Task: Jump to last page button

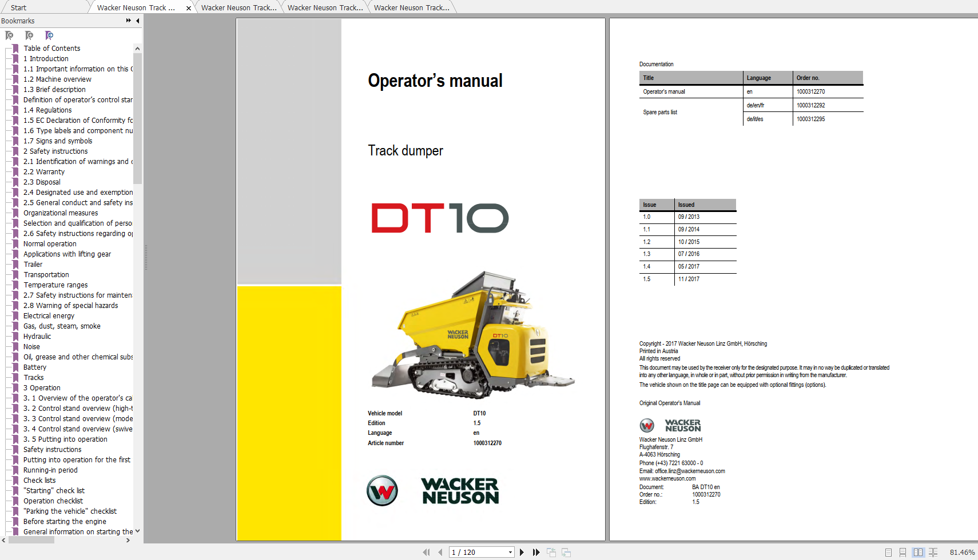Action: [x=536, y=552]
